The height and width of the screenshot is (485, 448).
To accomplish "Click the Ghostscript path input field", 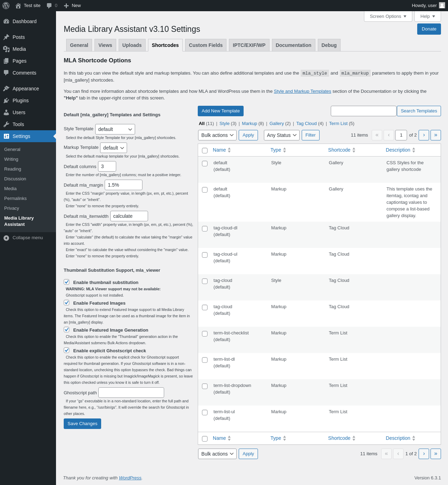I will (131, 393).
